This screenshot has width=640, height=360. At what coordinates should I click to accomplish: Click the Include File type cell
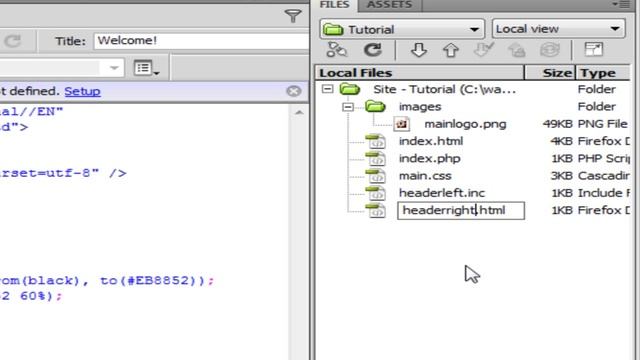604,193
